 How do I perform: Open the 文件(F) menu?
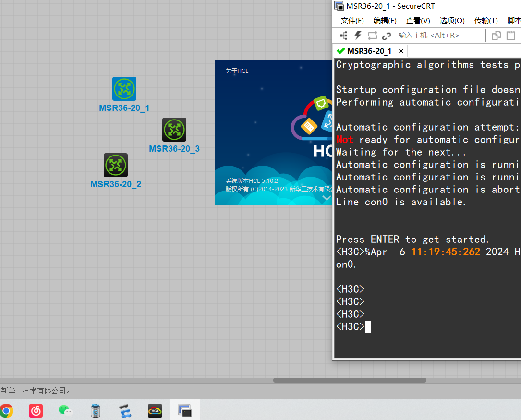tap(352, 21)
